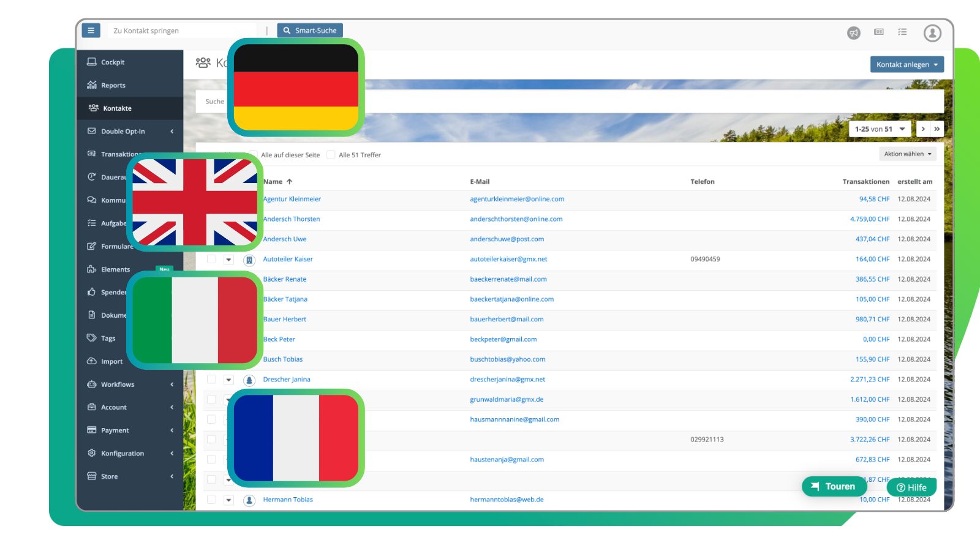980x551 pixels.
Task: Open the Konfiguration sidebar menu
Action: pyautogui.click(x=123, y=453)
